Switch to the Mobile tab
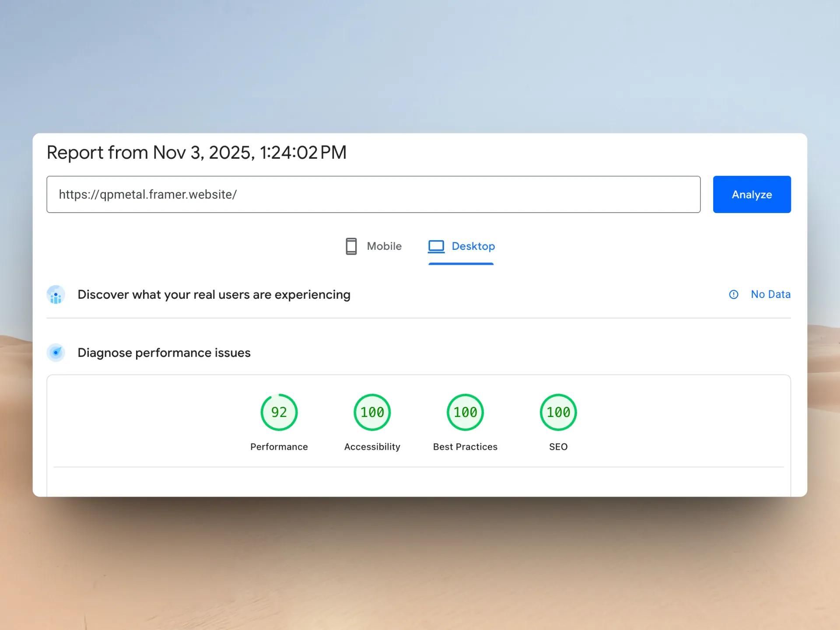 pyautogui.click(x=373, y=246)
